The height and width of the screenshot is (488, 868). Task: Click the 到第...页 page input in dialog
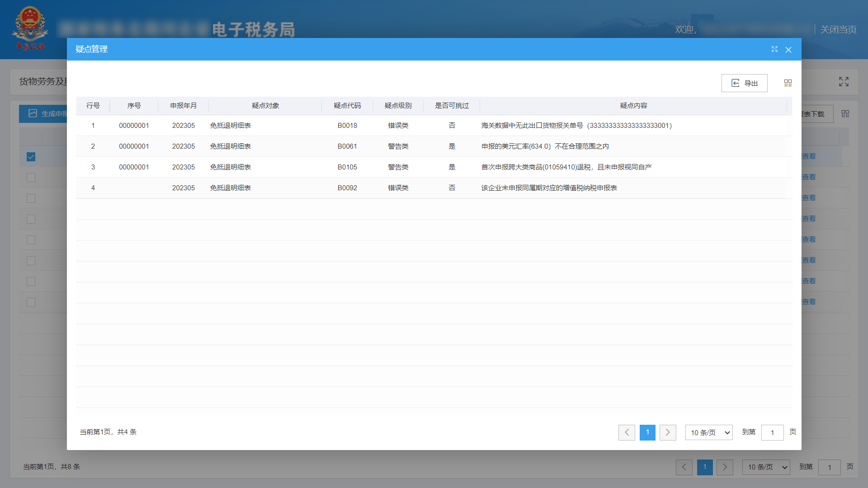pos(773,432)
